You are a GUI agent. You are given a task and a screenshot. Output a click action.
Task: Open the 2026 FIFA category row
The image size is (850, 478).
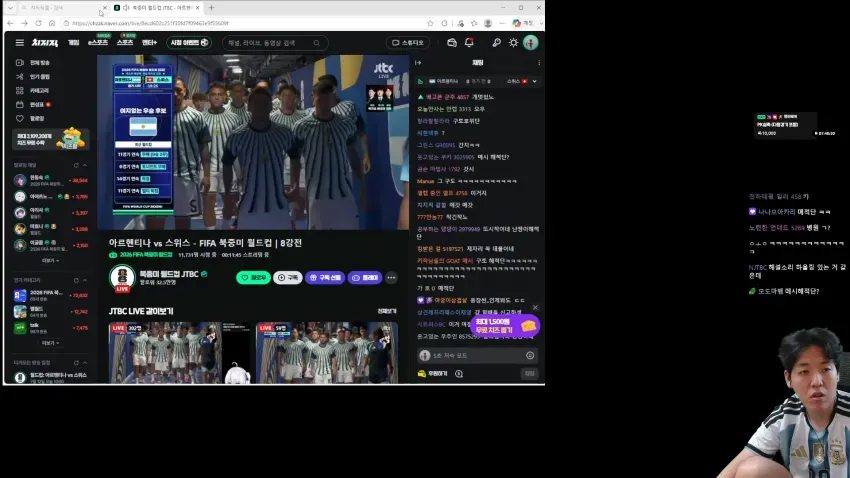[x=50, y=295]
